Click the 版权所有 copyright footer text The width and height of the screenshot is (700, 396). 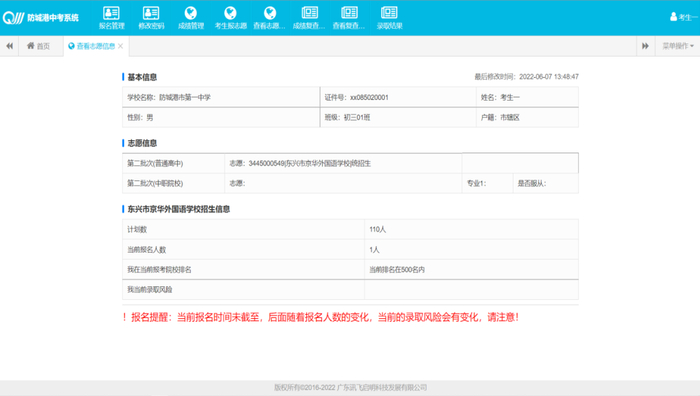pos(350,388)
